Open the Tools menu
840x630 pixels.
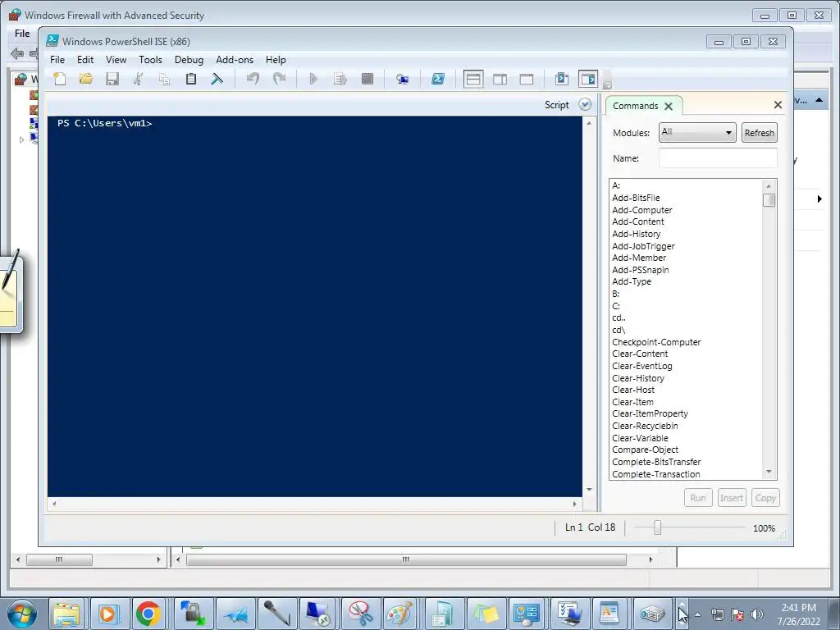pyautogui.click(x=151, y=59)
